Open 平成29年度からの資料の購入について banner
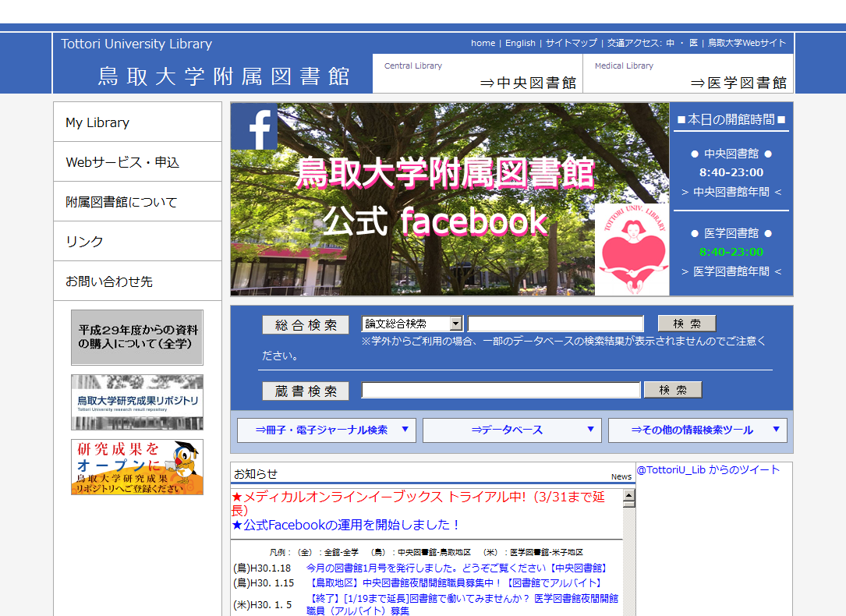Viewport: 846px width, 616px height. click(137, 337)
